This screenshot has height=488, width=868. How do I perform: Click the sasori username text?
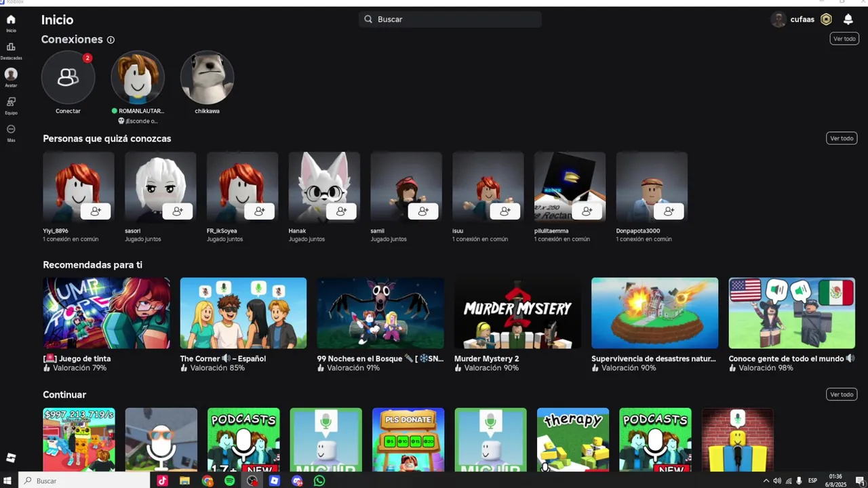[x=133, y=231]
